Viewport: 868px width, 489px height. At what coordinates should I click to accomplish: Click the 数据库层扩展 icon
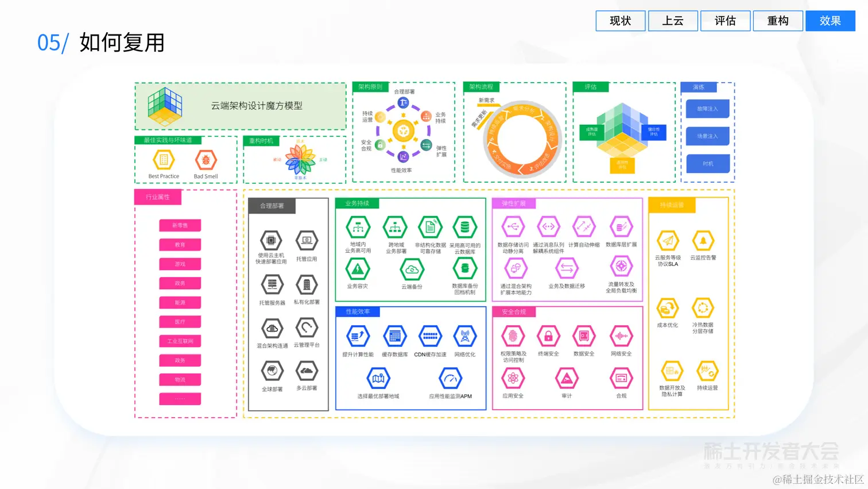[621, 227]
